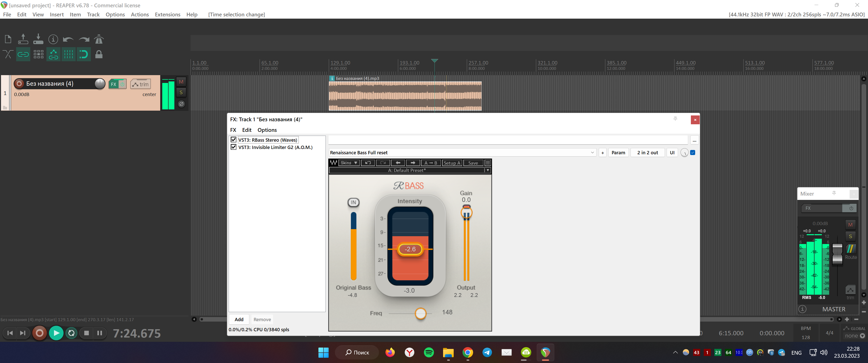The height and width of the screenshot is (363, 868).
Task: Toggle FX bypass blue checkbox
Action: tap(692, 153)
